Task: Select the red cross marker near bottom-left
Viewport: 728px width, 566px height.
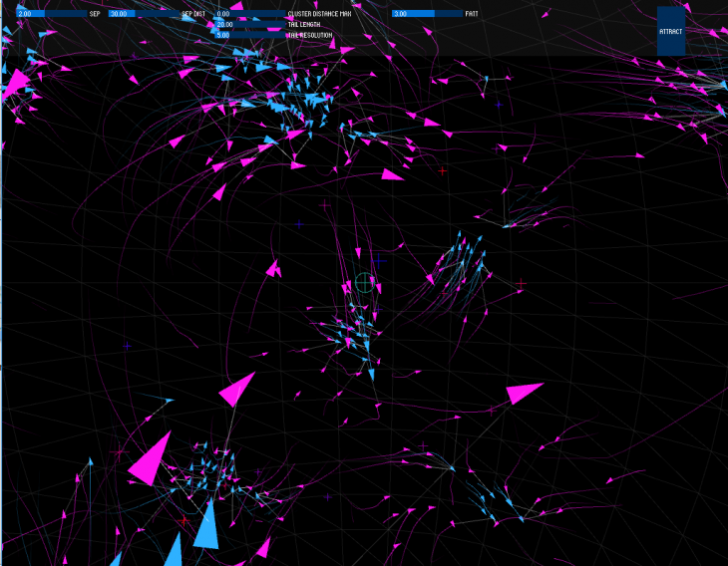Action: point(182,521)
